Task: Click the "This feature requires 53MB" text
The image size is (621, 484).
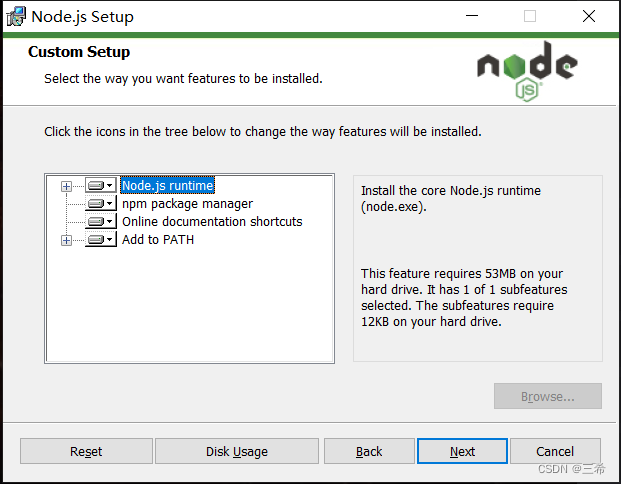Action: click(x=464, y=297)
